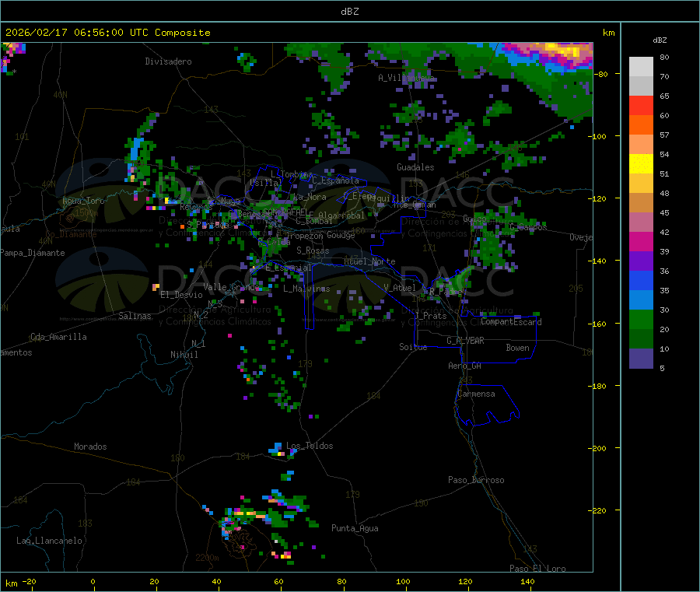Click the Salinas map label

[135, 316]
